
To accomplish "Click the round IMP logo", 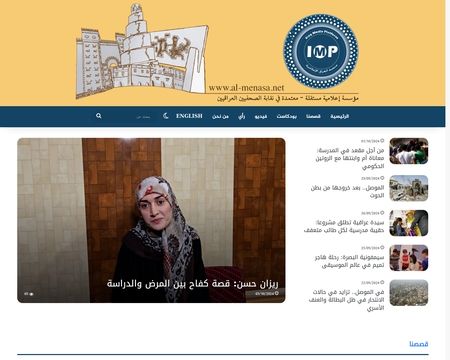I will tap(321, 51).
